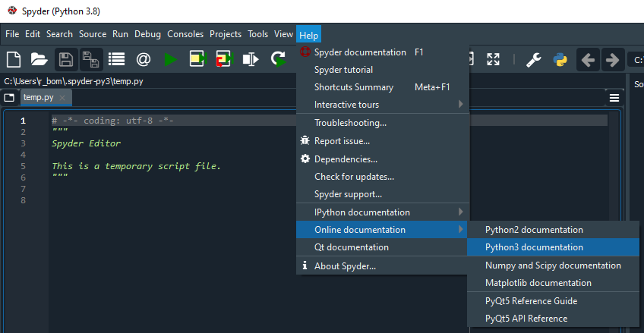Open Matplotlib documentation from submenu
This screenshot has width=644, height=333.
point(553,283)
